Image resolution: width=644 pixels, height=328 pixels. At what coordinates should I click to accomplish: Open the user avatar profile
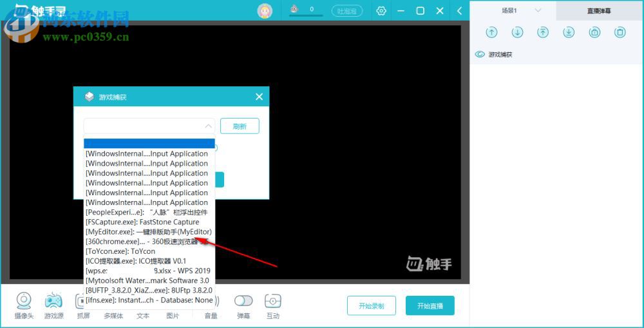tap(265, 11)
